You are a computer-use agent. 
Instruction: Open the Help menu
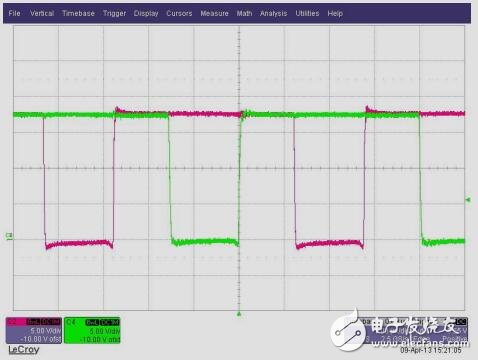[335, 13]
